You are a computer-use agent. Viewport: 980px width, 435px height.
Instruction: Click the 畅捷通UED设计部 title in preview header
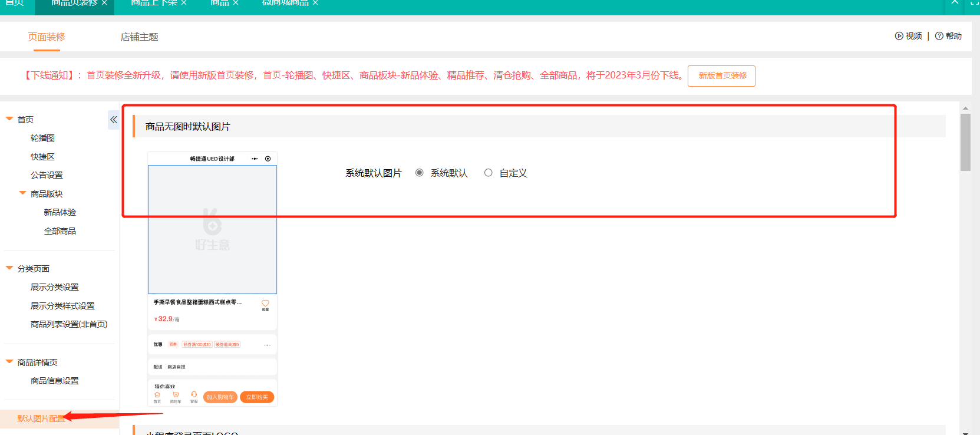[212, 159]
